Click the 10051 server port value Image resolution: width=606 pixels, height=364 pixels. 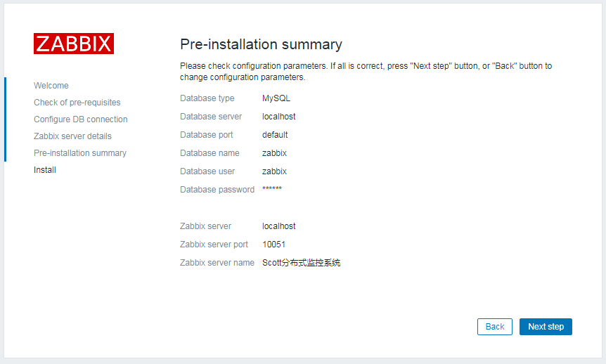coord(273,245)
